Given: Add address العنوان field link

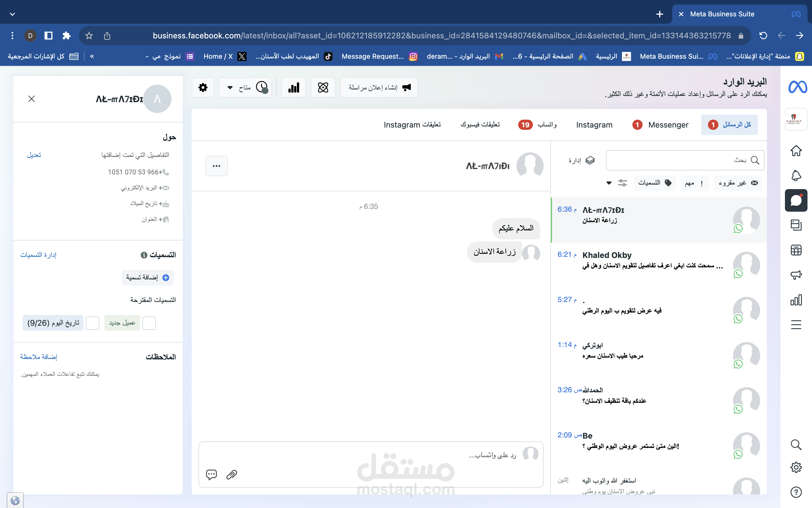Looking at the screenshot, I should pyautogui.click(x=155, y=219).
